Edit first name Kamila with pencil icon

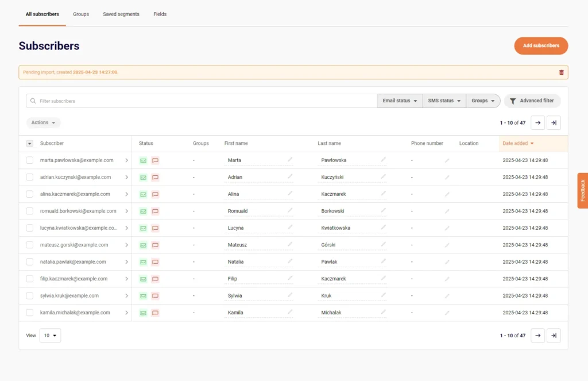[x=290, y=312]
